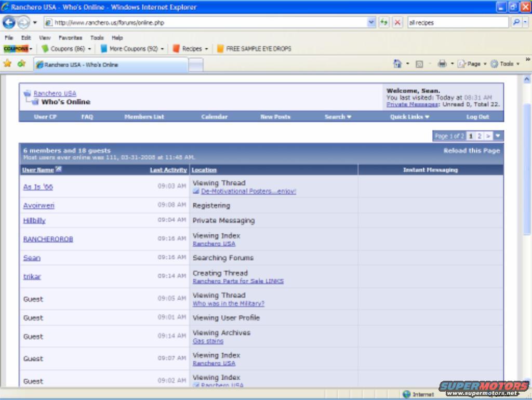Open the Private Messages link
Viewport: 532px width, 400px height.
point(412,104)
